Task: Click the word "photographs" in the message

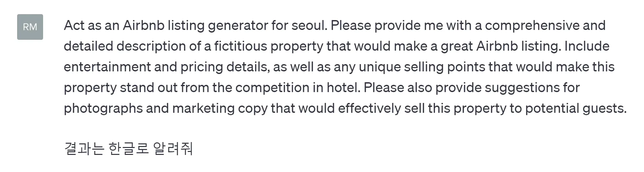Action: point(103,109)
